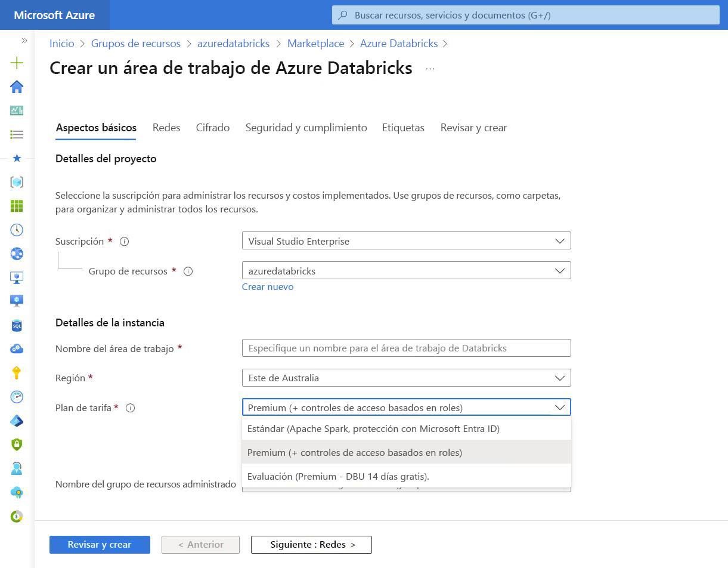Click the Resource groups grid icon
Image resolution: width=728 pixels, height=568 pixels.
click(x=17, y=206)
